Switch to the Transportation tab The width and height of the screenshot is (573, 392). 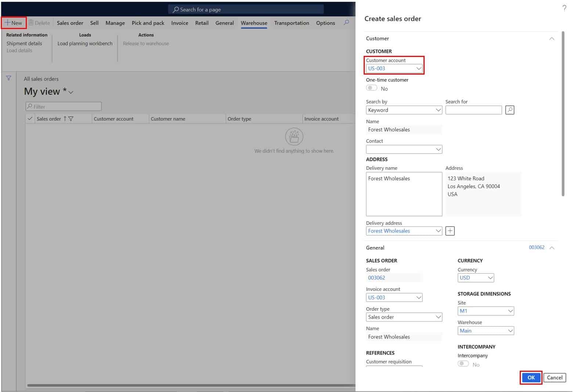tap(291, 23)
